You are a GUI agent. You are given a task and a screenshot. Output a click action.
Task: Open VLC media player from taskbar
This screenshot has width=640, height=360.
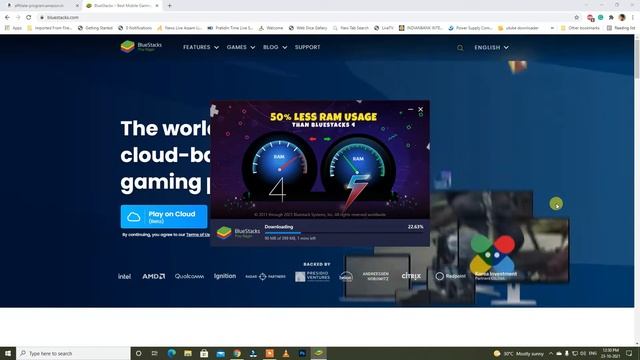point(286,353)
